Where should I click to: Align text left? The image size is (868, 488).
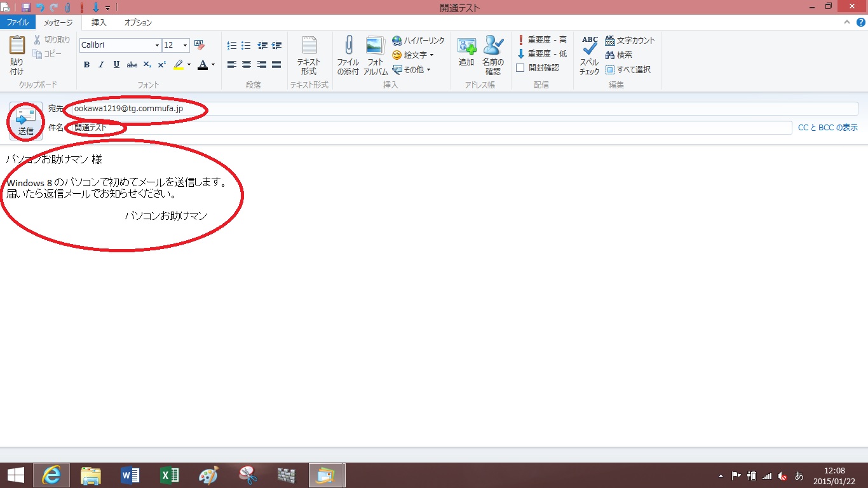[231, 64]
